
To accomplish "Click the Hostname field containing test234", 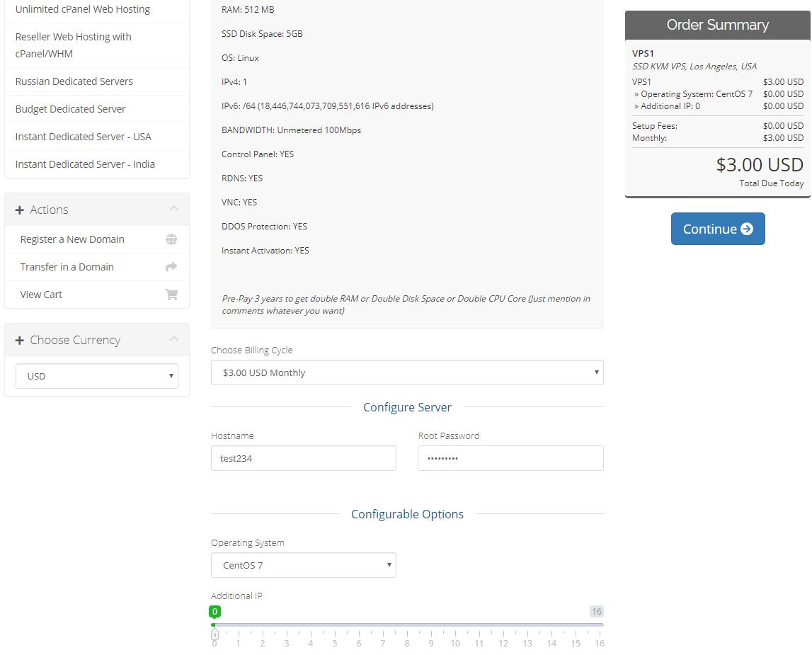I will click(303, 458).
